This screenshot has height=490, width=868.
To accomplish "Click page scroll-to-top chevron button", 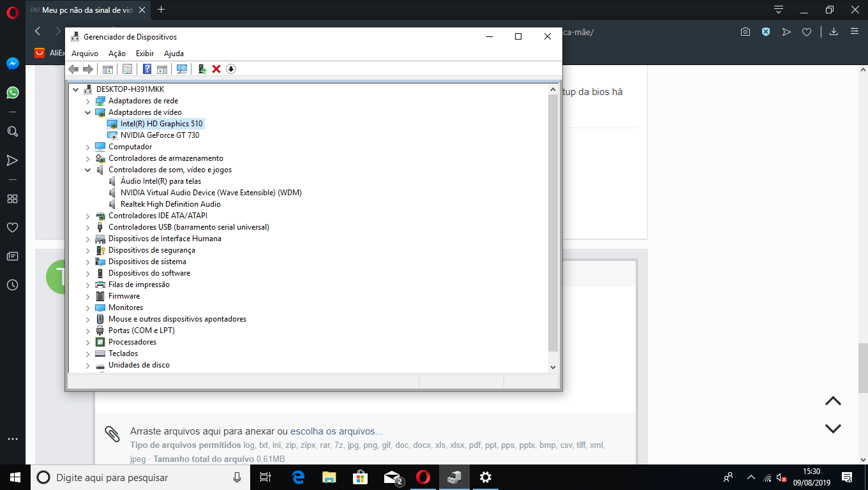I will pos(833,401).
